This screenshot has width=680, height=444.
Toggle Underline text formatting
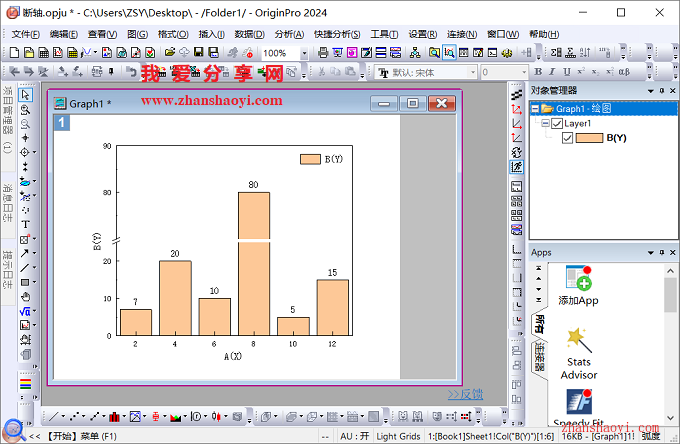point(566,72)
